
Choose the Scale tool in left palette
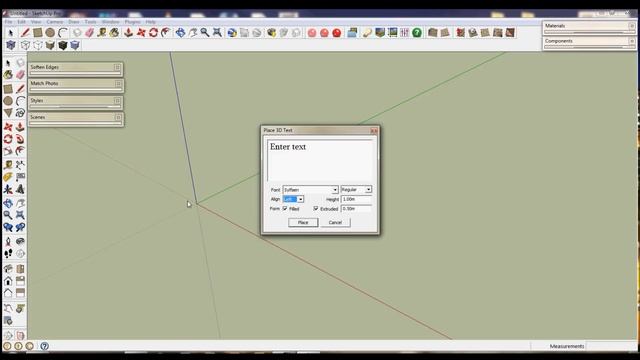(x=8, y=151)
